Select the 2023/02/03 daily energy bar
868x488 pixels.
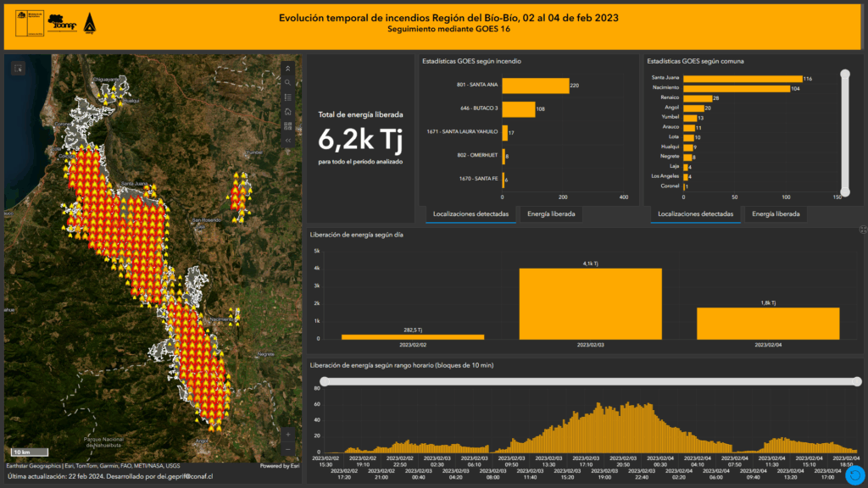590,303
